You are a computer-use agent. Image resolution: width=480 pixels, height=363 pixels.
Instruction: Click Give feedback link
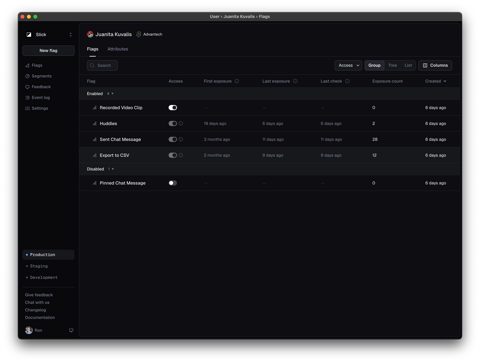[39, 295]
